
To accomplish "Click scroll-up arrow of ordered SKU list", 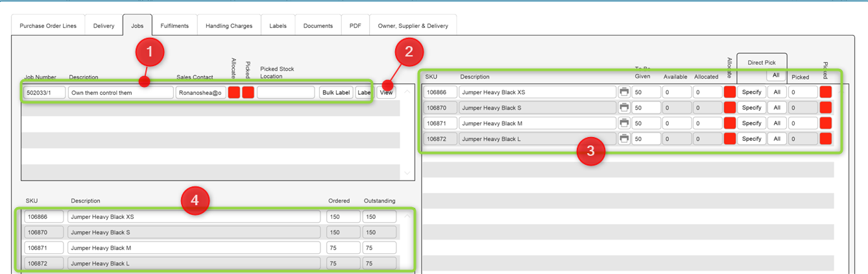I will (x=407, y=216).
